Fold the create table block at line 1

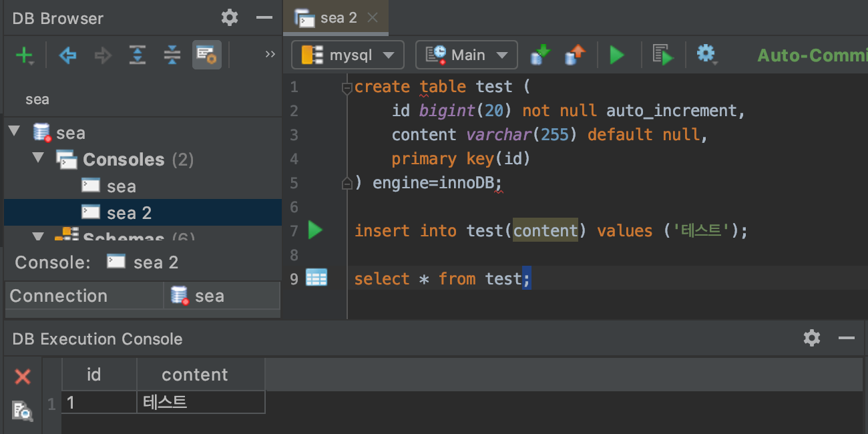click(x=347, y=87)
